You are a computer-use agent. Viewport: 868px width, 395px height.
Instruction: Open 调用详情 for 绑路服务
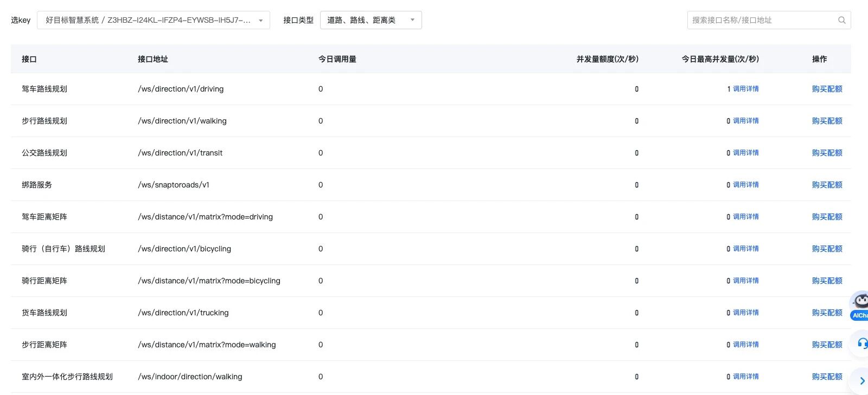click(x=746, y=185)
